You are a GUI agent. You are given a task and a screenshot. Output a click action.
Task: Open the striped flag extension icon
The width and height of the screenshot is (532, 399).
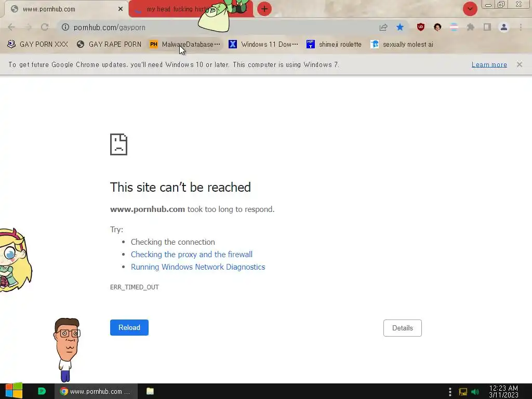[x=454, y=27]
